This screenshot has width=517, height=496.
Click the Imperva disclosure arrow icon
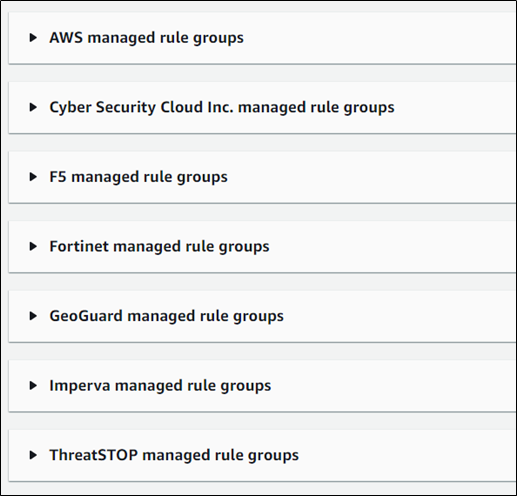[x=33, y=385]
